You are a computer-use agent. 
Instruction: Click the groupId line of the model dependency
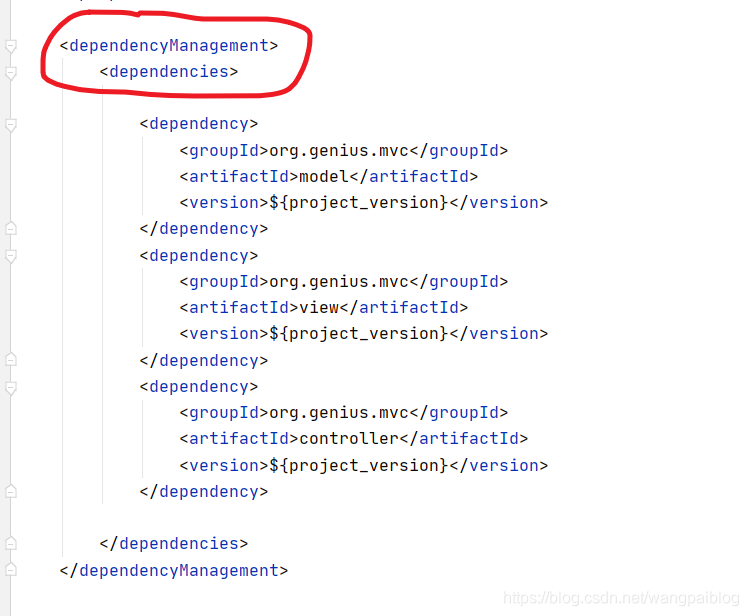point(344,151)
